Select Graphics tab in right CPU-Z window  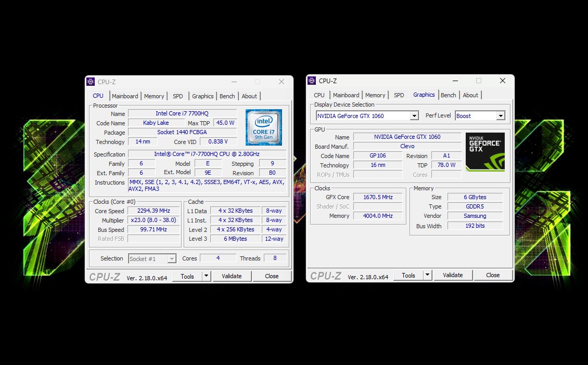click(424, 95)
